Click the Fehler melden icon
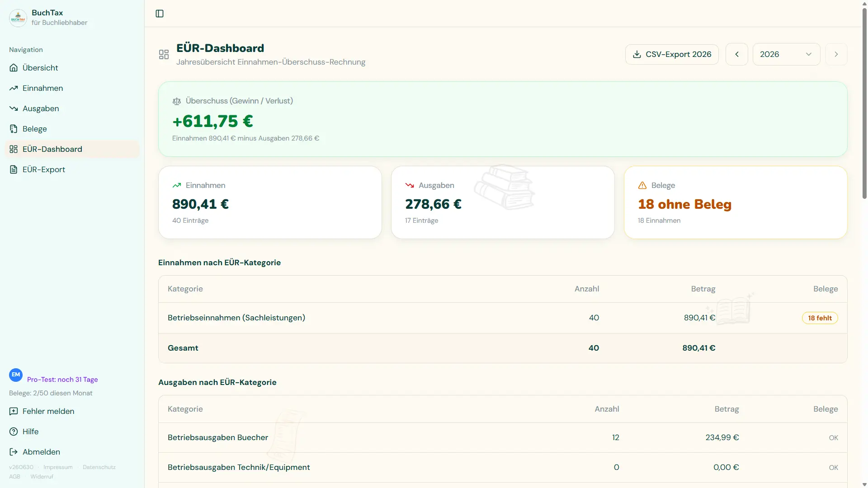868x488 pixels. click(x=14, y=411)
